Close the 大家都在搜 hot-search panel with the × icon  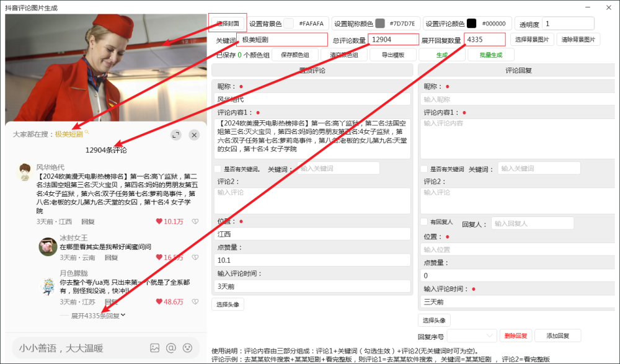click(x=194, y=135)
